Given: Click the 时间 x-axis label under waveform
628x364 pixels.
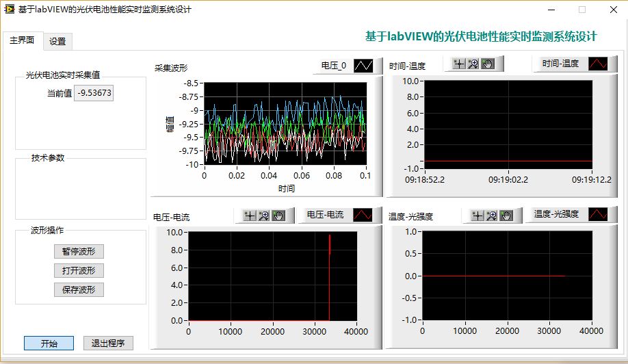Looking at the screenshot, I should pyautogui.click(x=287, y=189).
